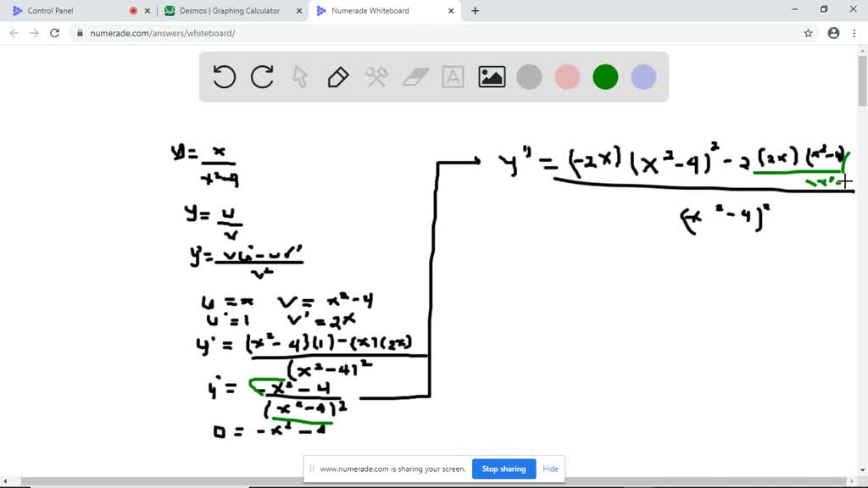
Task: Select the cursor selection tool
Action: [x=300, y=77]
